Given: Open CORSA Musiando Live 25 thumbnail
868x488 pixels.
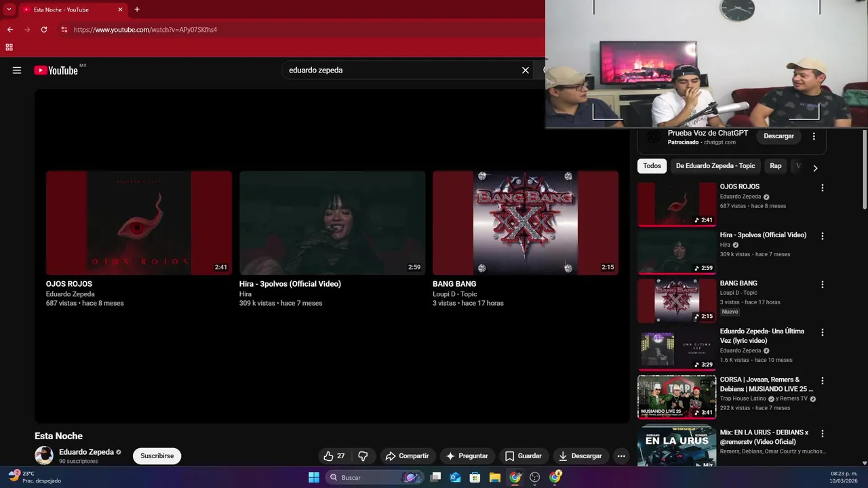Looking at the screenshot, I should click(677, 397).
